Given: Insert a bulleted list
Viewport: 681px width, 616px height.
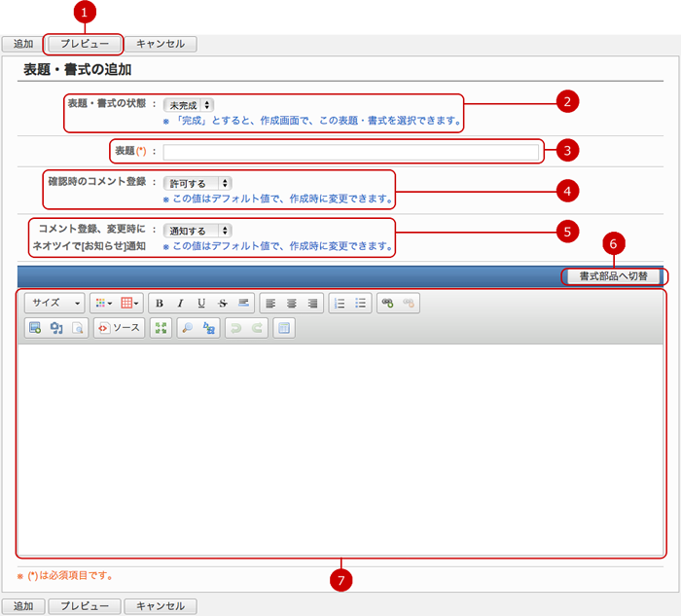Looking at the screenshot, I should (x=361, y=304).
